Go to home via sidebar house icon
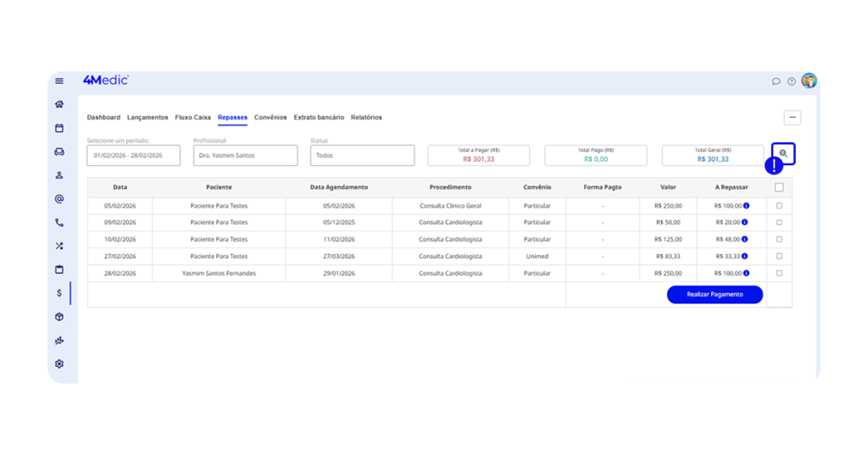The width and height of the screenshot is (868, 455). (x=59, y=105)
